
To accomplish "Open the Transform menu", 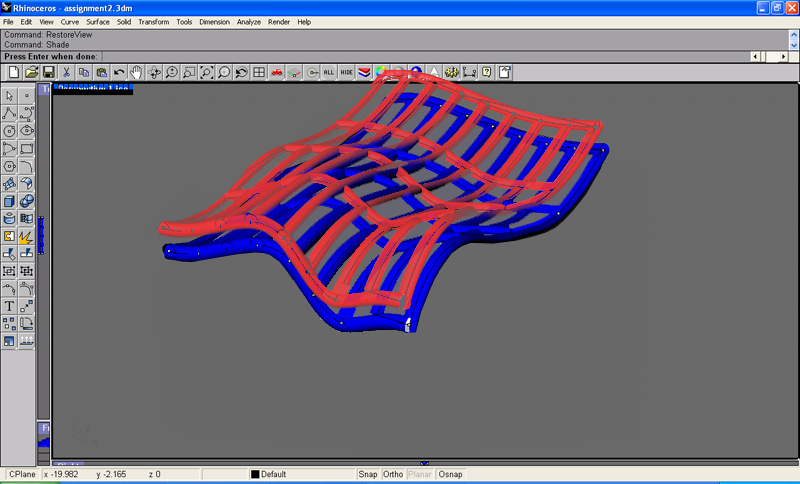I will click(x=154, y=22).
